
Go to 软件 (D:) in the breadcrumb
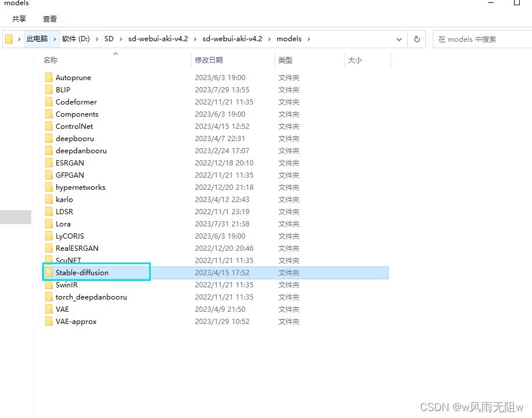[76, 39]
